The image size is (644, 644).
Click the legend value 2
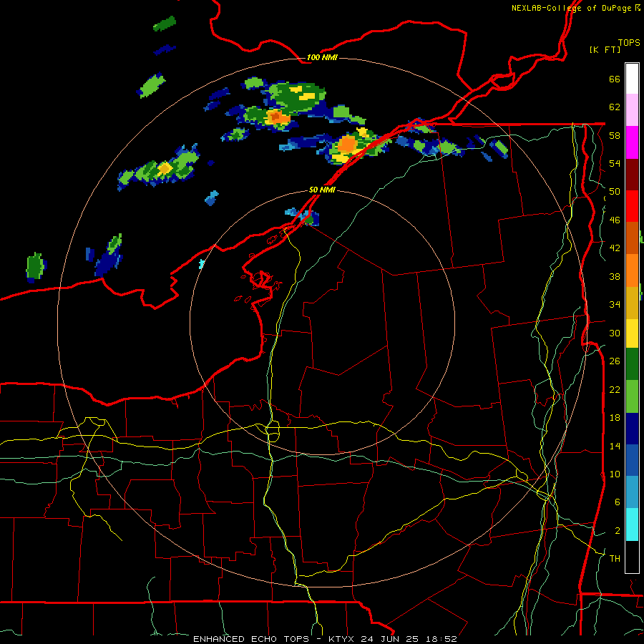coord(618,531)
